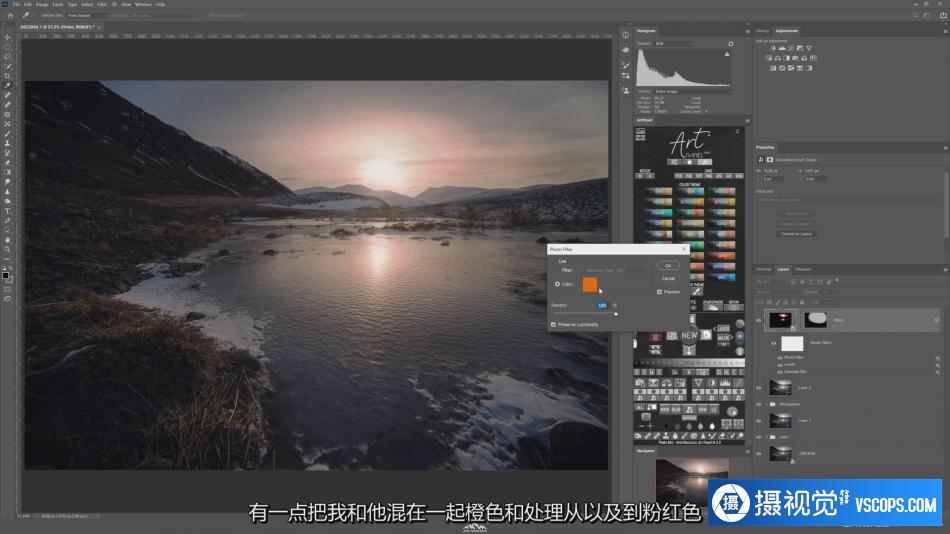Image resolution: width=950 pixels, height=534 pixels.
Task: Select the Horizontal Type tool
Action: coord(7,211)
